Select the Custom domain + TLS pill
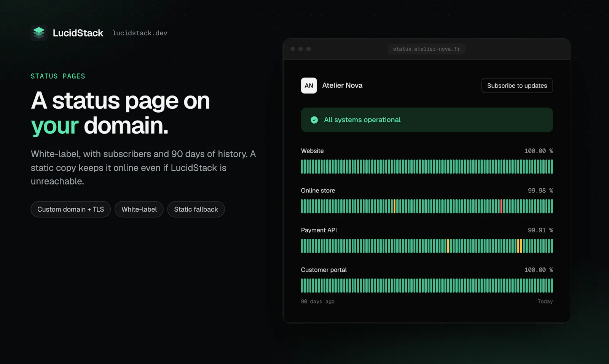 point(71,209)
